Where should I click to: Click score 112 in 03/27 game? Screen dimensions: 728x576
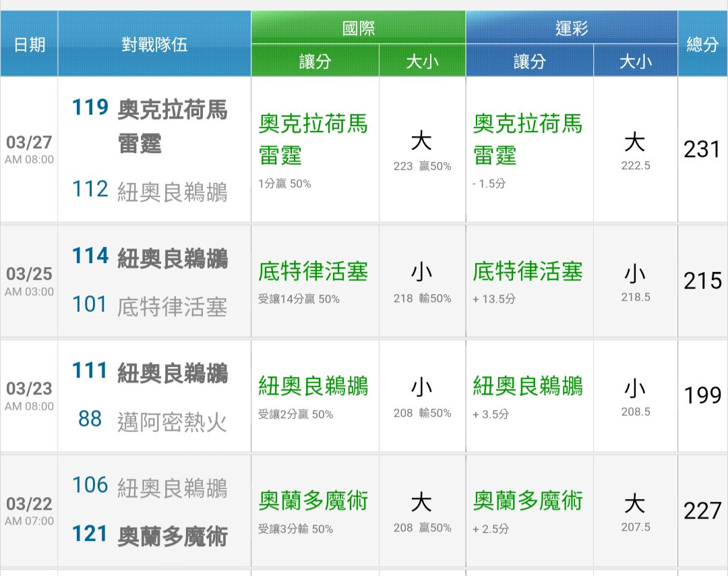pyautogui.click(x=90, y=189)
